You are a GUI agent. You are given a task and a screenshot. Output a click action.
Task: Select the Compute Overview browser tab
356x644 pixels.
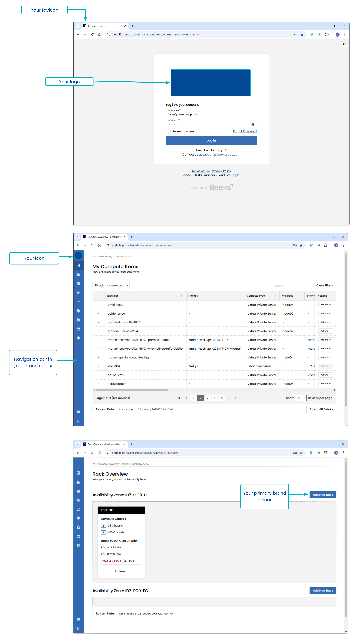[104, 237]
